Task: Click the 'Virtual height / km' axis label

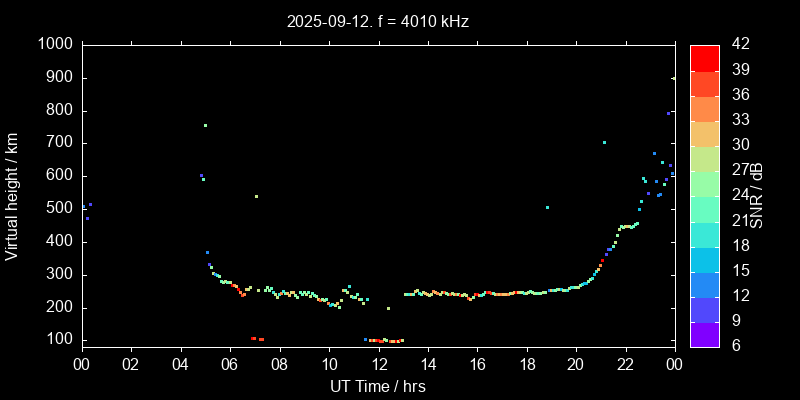Action: click(13, 195)
